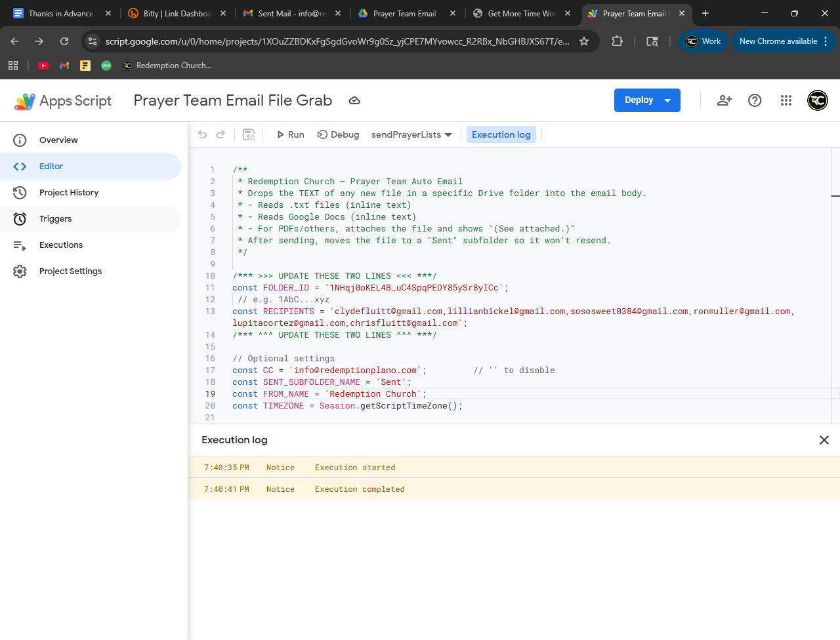Close the Execution log panel
The width and height of the screenshot is (840, 640).
[824, 440]
